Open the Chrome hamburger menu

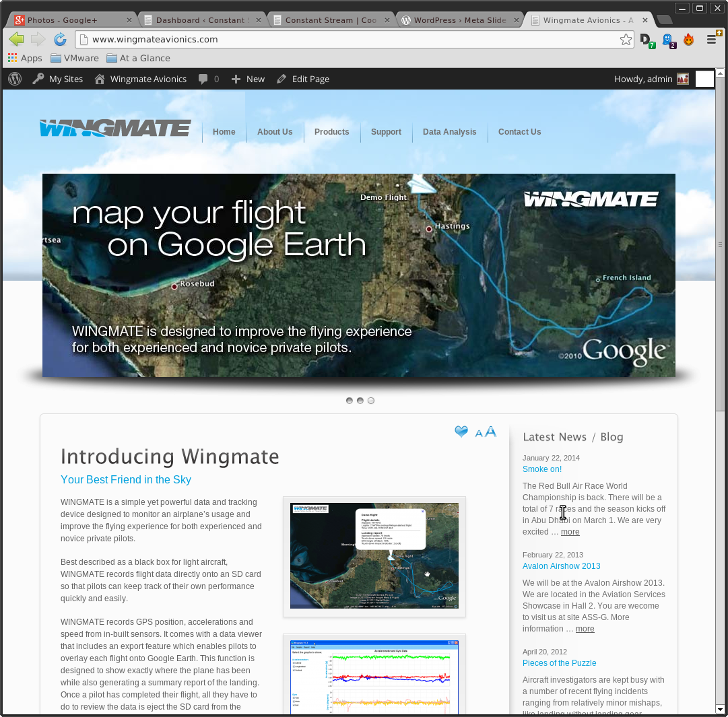coord(712,40)
